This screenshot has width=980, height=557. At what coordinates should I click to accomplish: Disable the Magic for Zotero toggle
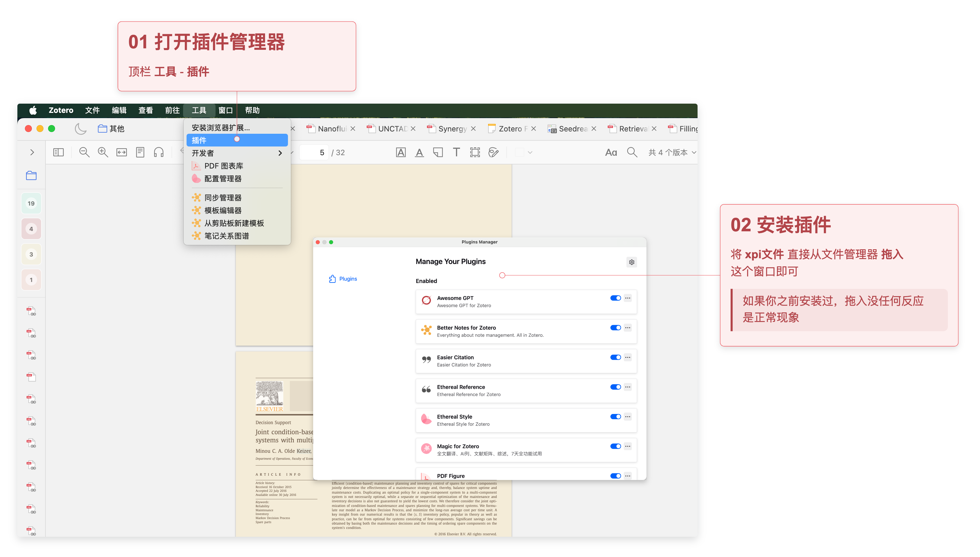(x=616, y=446)
